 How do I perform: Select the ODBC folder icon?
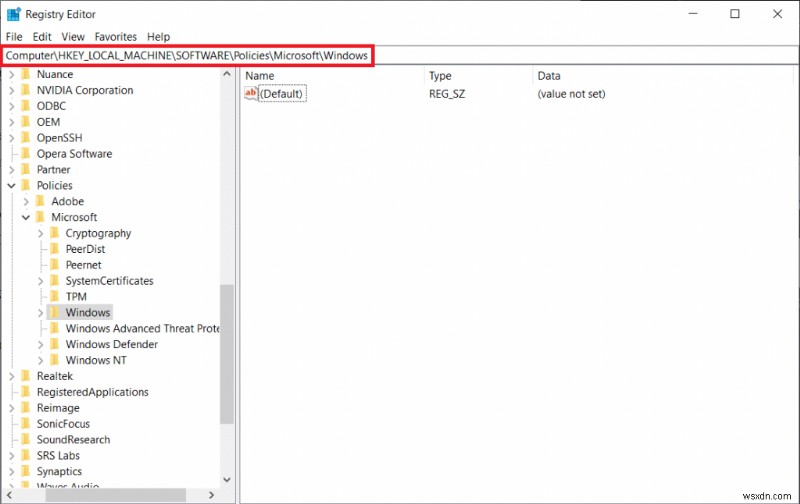coord(26,106)
